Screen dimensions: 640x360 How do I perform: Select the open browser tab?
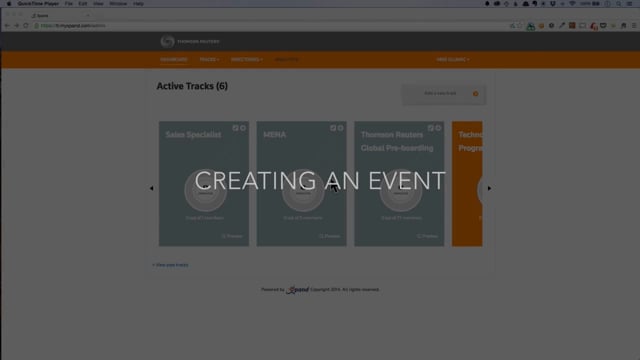61,16
